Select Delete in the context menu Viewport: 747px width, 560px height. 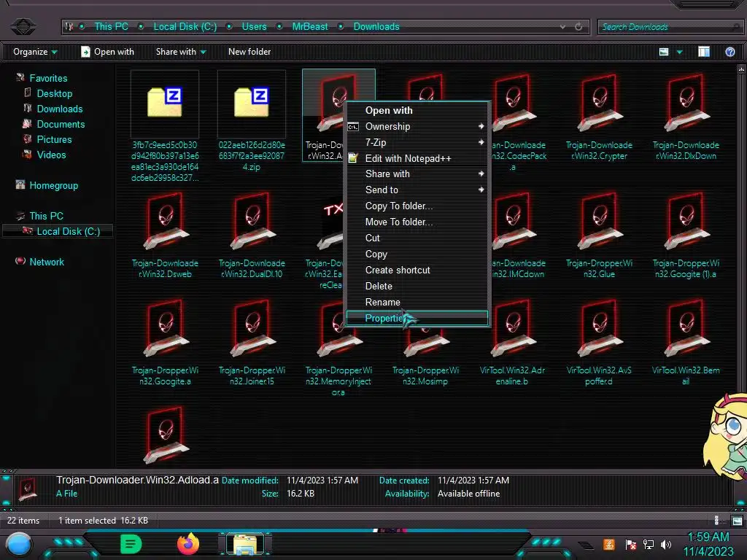[417, 286]
